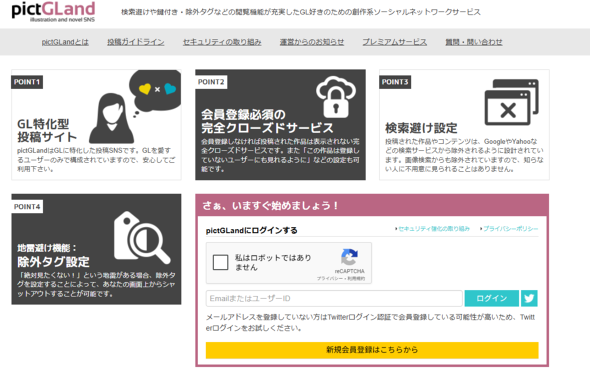Open 投稿ガイドライン in the navigation bar
The image size is (590, 374).
pos(135,42)
